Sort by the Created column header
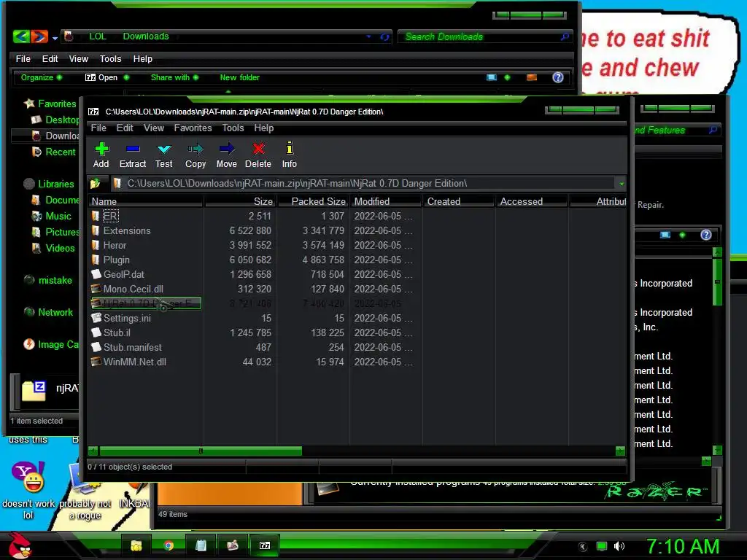Screen dimensions: 747x560 click(459, 201)
